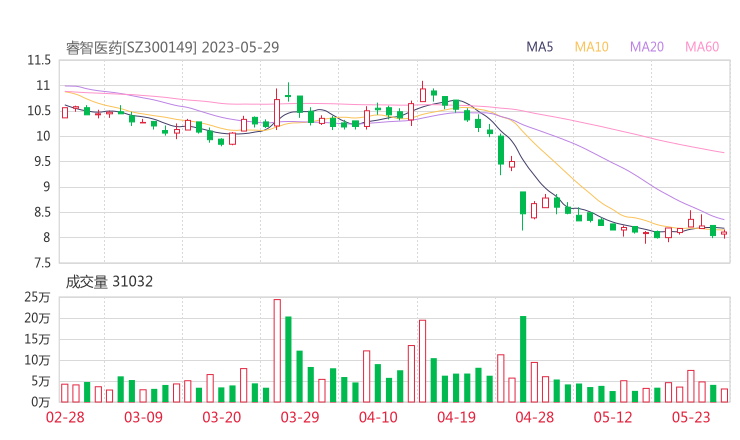Click the tallest red volume bar near 03-29

pos(277,351)
